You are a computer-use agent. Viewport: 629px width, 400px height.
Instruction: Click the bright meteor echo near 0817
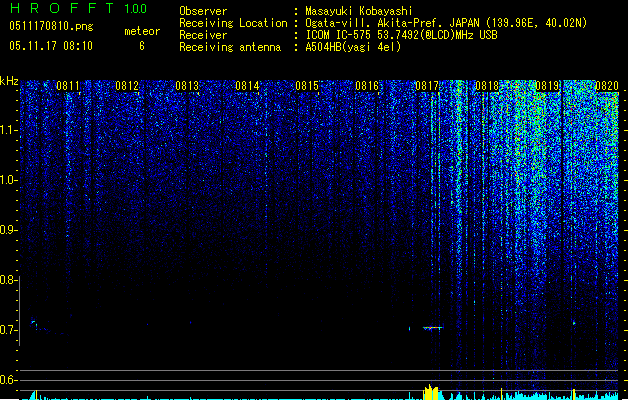click(x=432, y=328)
